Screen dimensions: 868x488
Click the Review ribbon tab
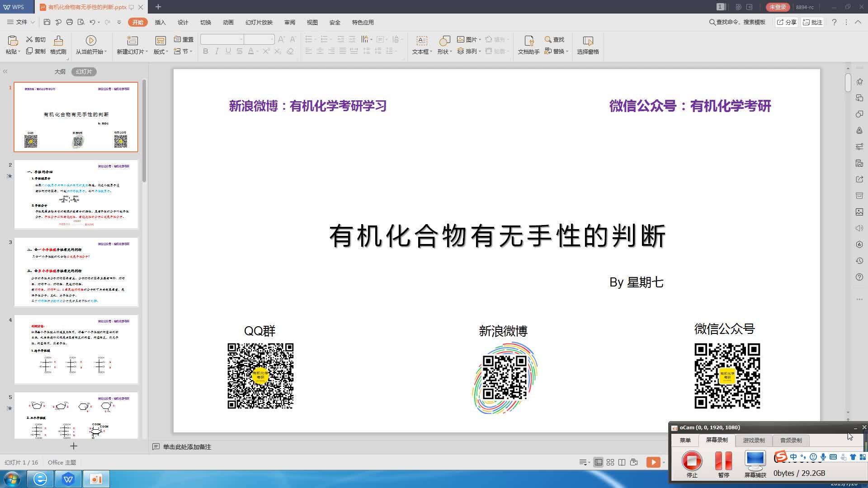289,23
